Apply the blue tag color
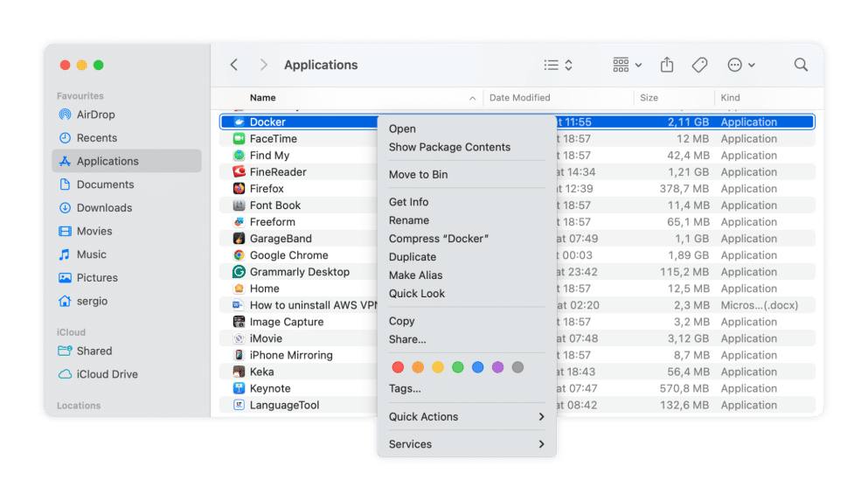 coord(478,367)
